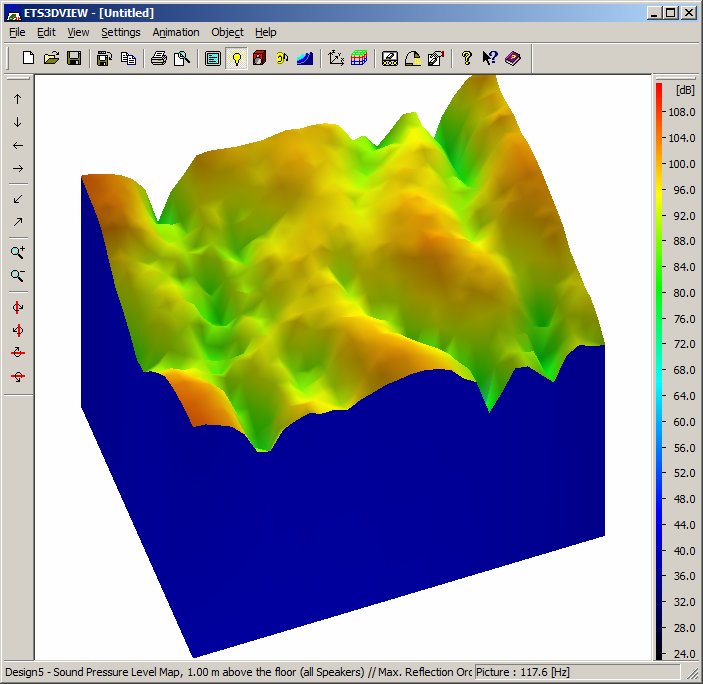Click the New document icon
703x684 pixels.
[28, 58]
